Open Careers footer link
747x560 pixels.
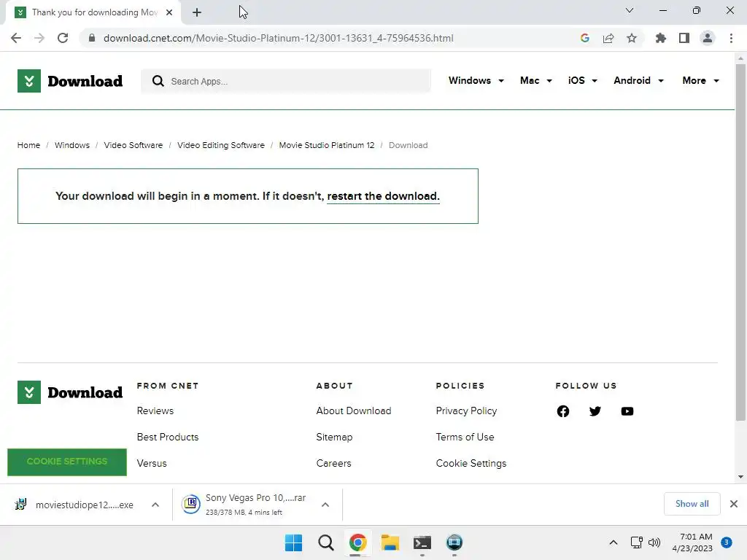333,463
